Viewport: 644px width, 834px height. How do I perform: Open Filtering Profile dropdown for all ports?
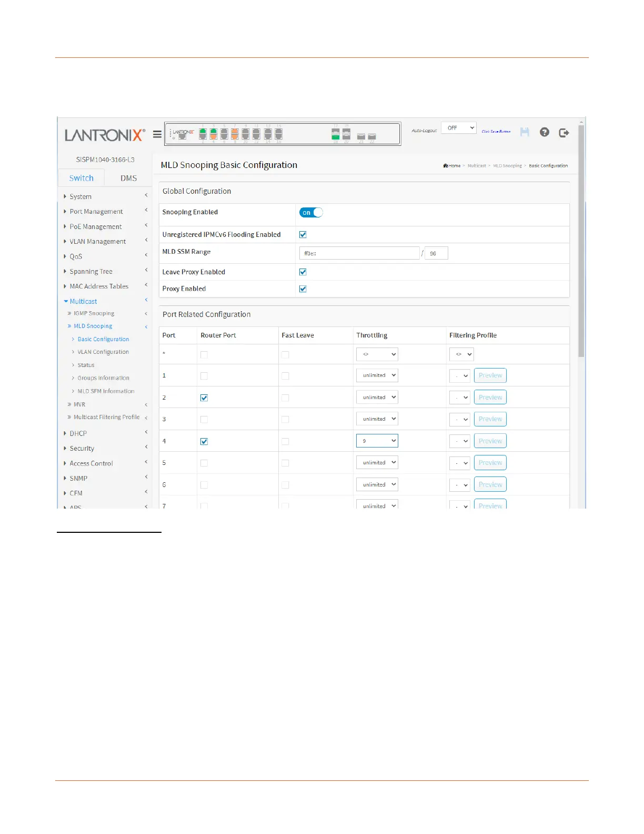461,354
